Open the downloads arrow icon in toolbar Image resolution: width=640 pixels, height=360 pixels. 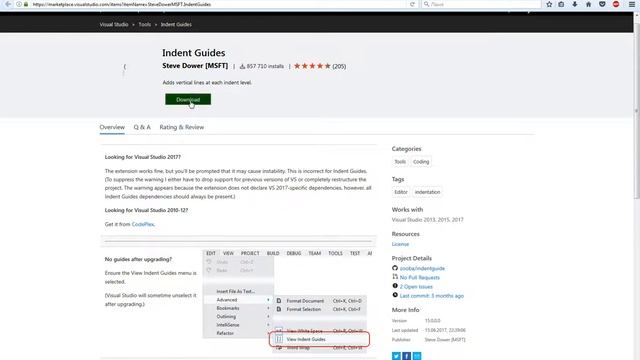click(x=575, y=4)
